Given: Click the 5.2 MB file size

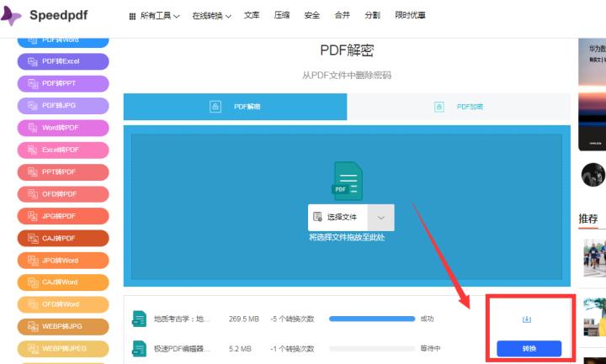Looking at the screenshot, I should 240,349.
